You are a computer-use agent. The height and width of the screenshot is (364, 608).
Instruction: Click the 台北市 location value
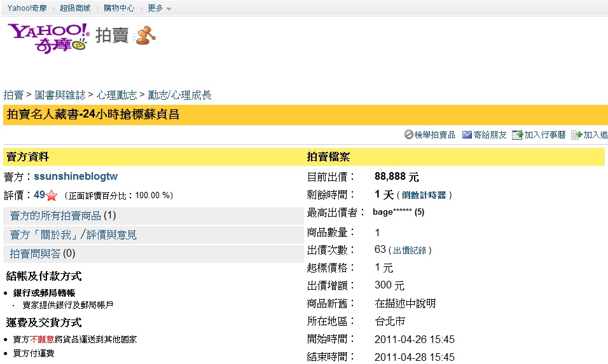click(390, 321)
